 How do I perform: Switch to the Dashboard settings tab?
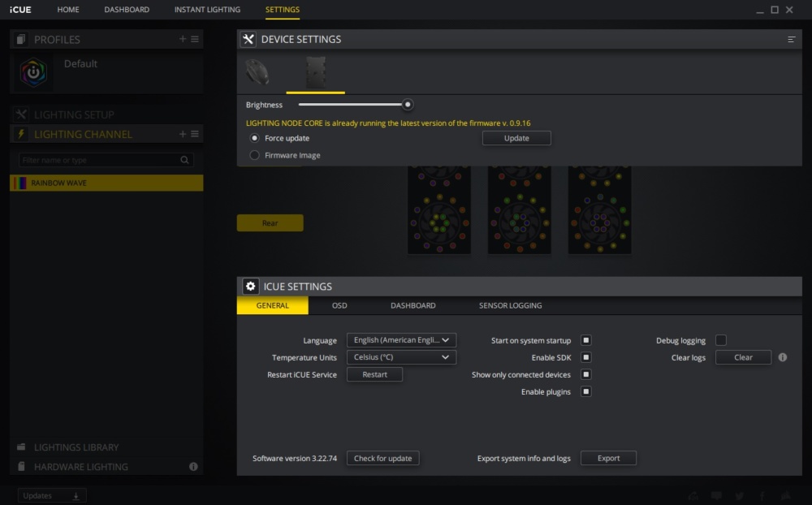(412, 305)
